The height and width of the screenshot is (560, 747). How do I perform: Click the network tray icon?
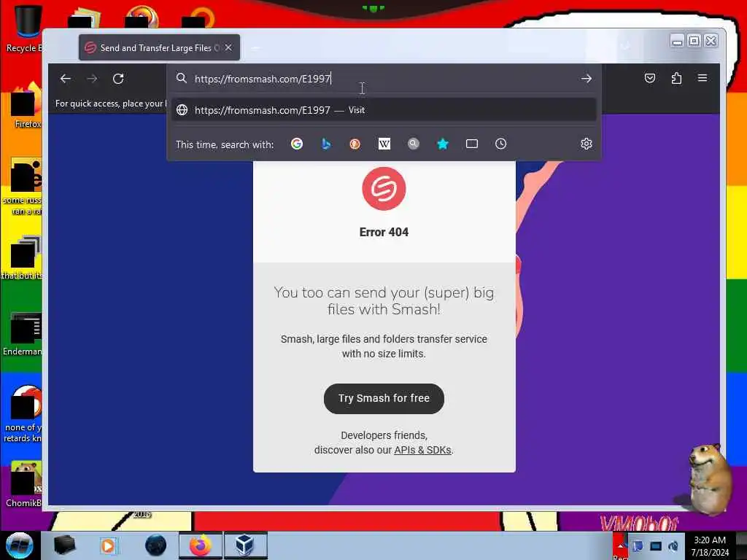point(656,546)
